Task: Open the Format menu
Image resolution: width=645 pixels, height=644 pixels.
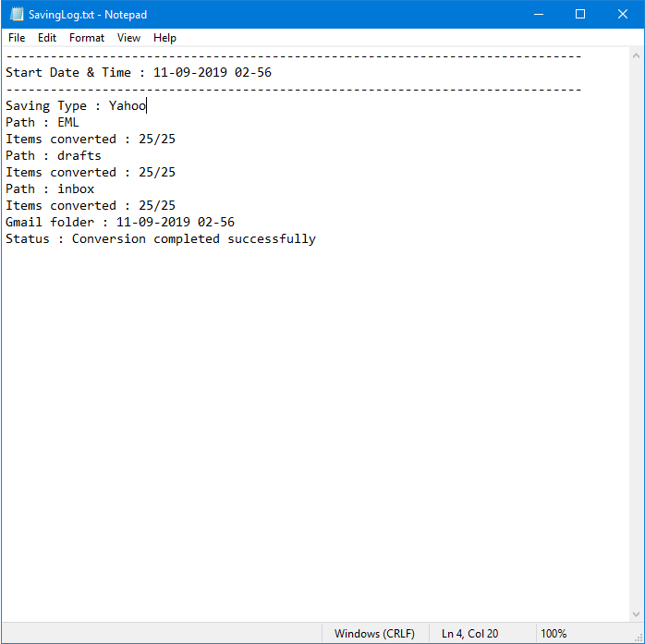Action: pyautogui.click(x=86, y=38)
